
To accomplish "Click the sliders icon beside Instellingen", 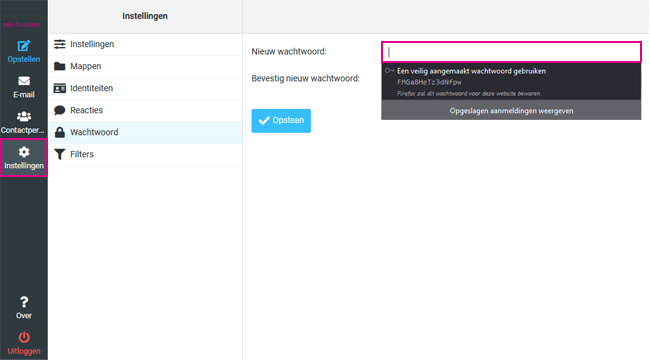I will 60,44.
